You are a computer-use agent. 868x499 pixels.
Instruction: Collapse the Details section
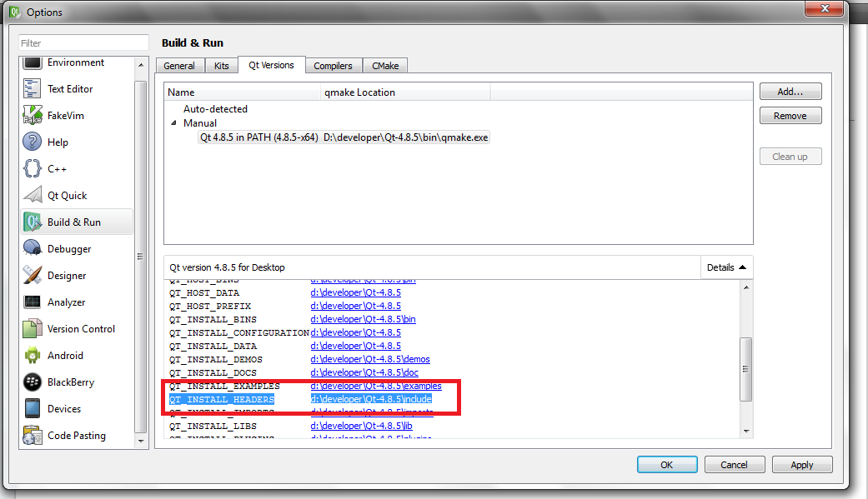pos(726,267)
